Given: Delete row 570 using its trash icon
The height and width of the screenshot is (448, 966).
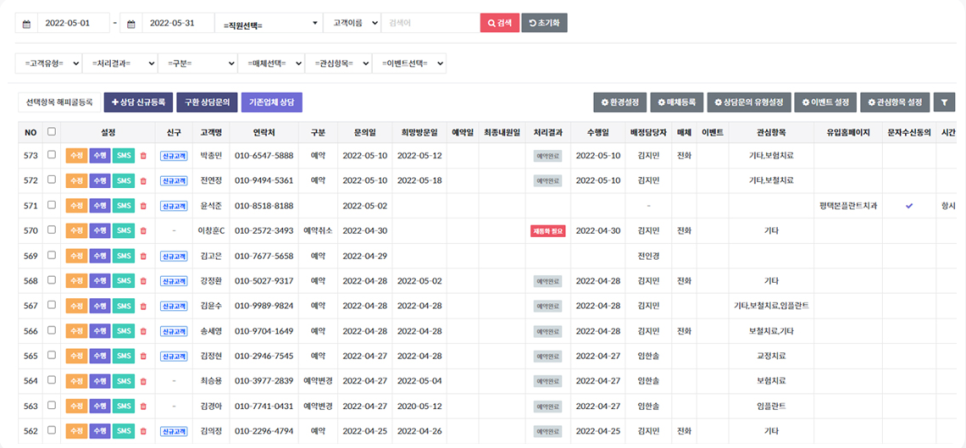Looking at the screenshot, I should pos(143,231).
